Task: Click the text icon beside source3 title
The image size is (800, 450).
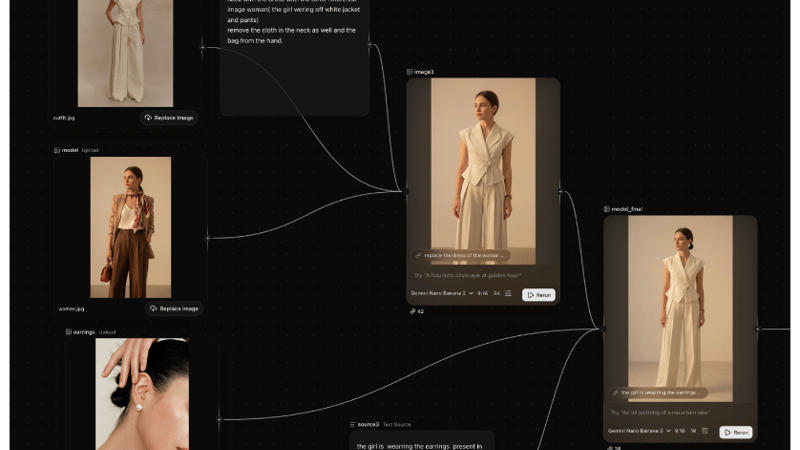Action: (353, 424)
